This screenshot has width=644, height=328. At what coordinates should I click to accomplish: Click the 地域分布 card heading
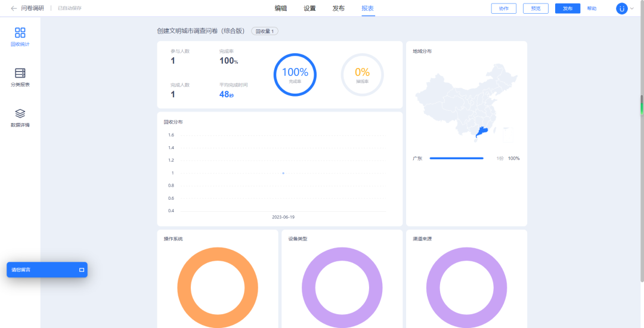click(x=422, y=51)
